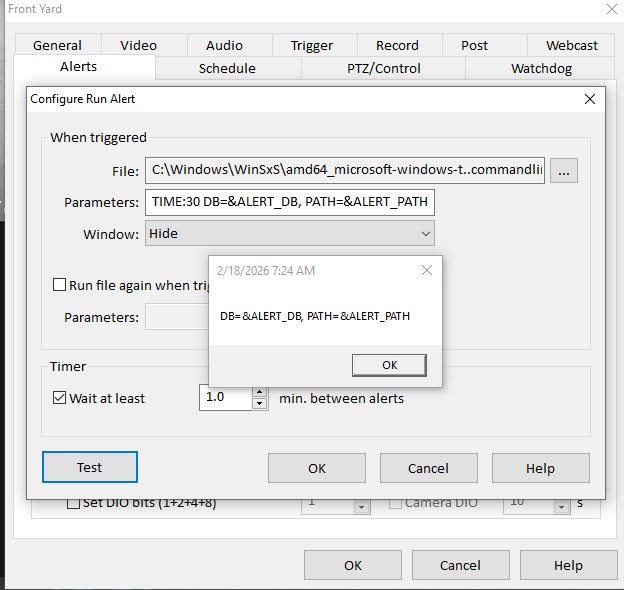Click the minutes between alerts value field
Screen dimensions: 624x590
coord(226,397)
